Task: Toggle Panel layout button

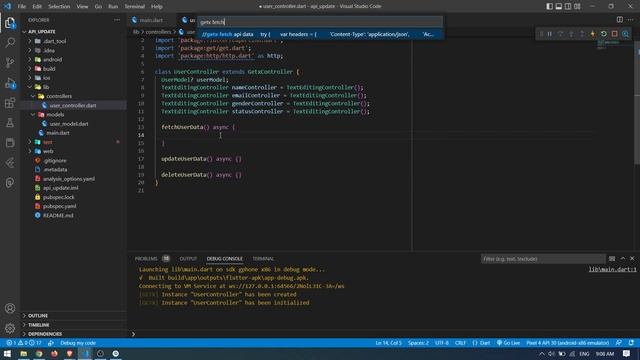Action: point(559,6)
